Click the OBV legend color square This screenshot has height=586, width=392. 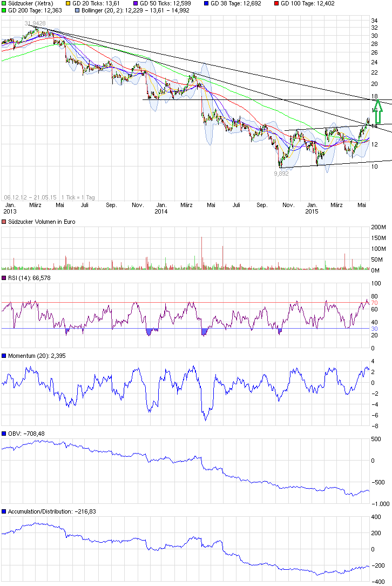(x=4, y=434)
